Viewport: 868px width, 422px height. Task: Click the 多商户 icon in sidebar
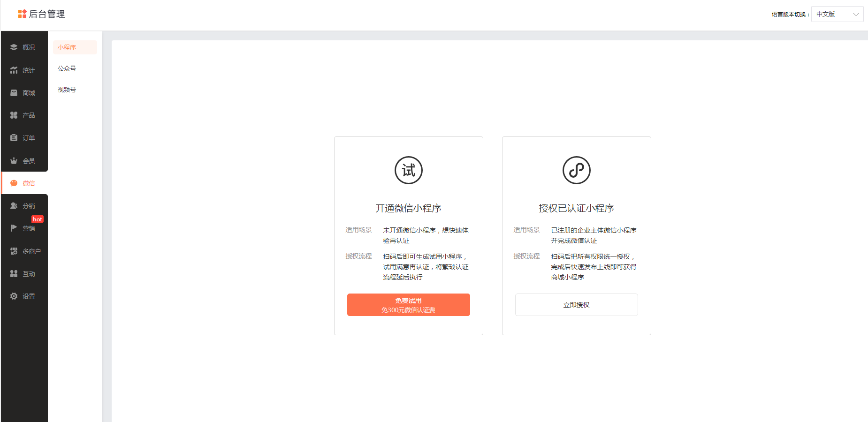tap(14, 251)
